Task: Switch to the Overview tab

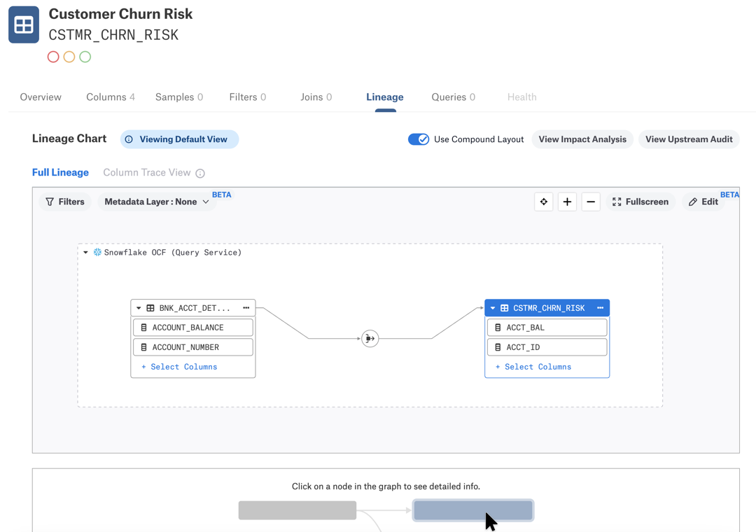Action: [41, 97]
